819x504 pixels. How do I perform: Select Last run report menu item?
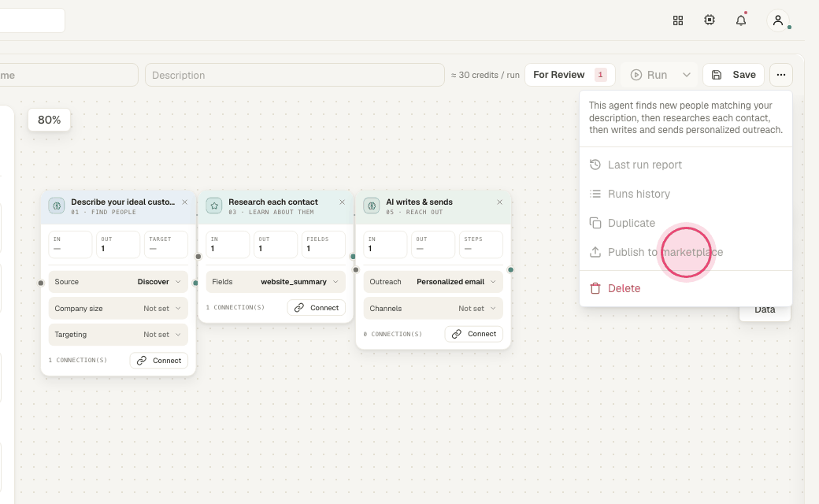point(685,165)
